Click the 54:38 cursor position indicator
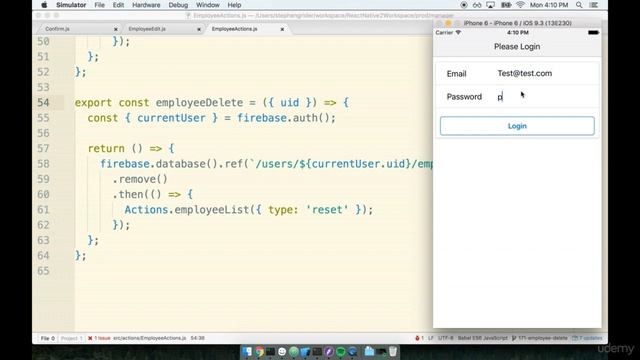 198,338
